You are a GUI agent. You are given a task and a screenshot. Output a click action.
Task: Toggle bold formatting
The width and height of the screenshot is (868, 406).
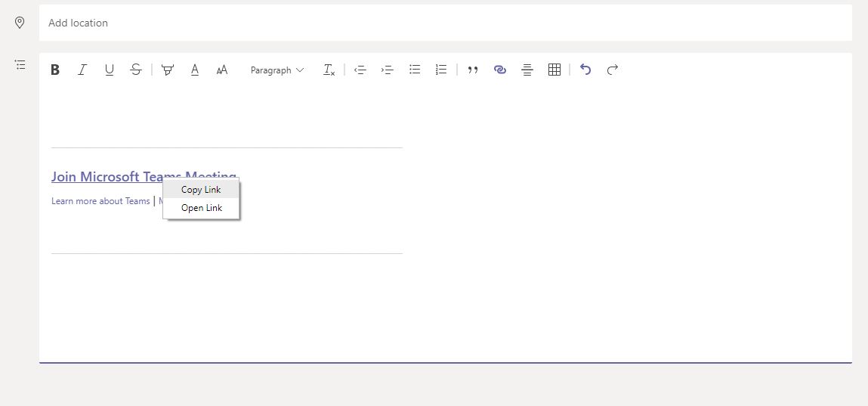tap(55, 70)
